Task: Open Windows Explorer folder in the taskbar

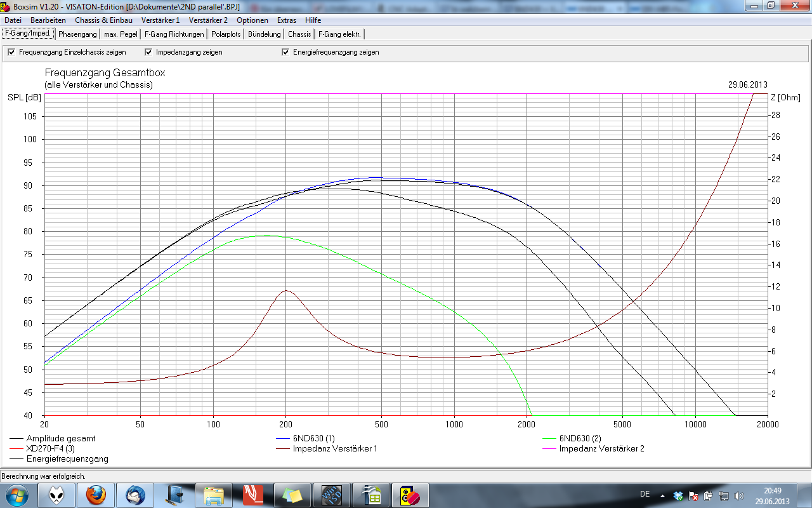Action: coord(214,495)
